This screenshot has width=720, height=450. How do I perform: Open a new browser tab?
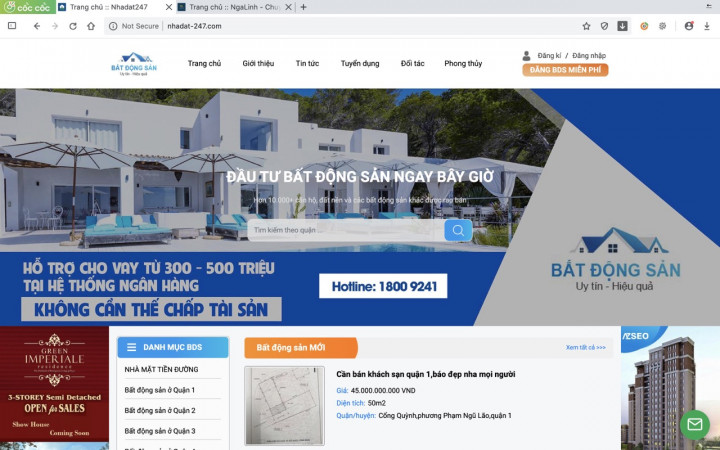click(x=303, y=7)
